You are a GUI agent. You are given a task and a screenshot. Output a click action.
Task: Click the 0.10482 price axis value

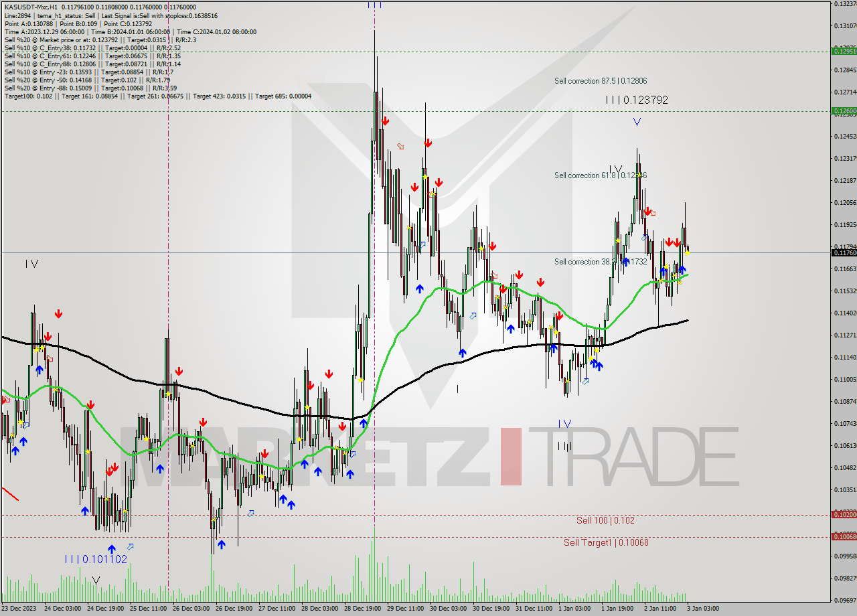click(845, 467)
